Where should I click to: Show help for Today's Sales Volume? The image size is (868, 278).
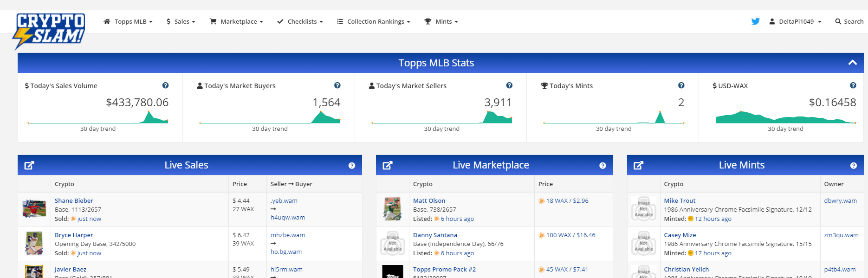click(165, 85)
